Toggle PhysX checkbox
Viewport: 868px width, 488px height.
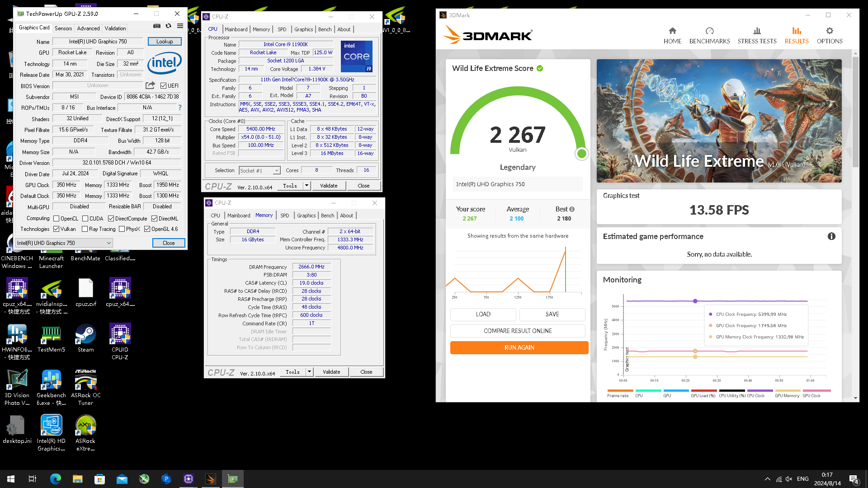pos(122,229)
